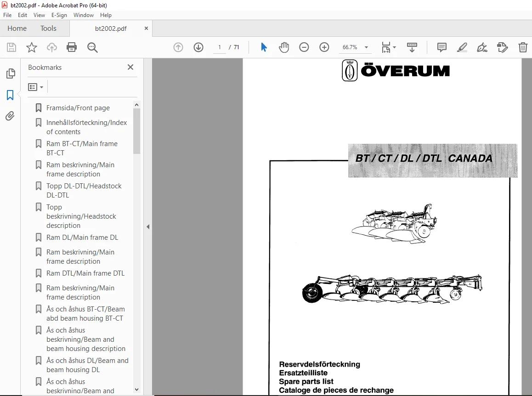
Task: Zoom in with the plus button
Action: (x=324, y=47)
